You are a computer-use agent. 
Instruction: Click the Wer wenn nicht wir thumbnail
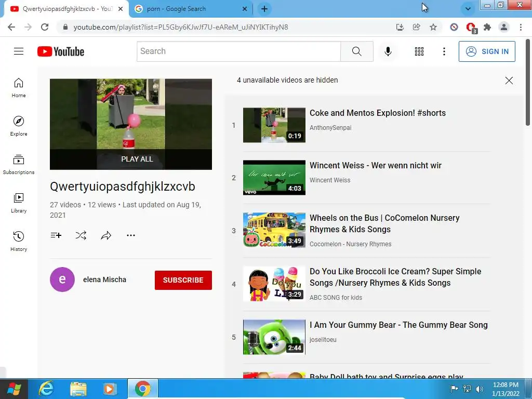click(x=274, y=178)
